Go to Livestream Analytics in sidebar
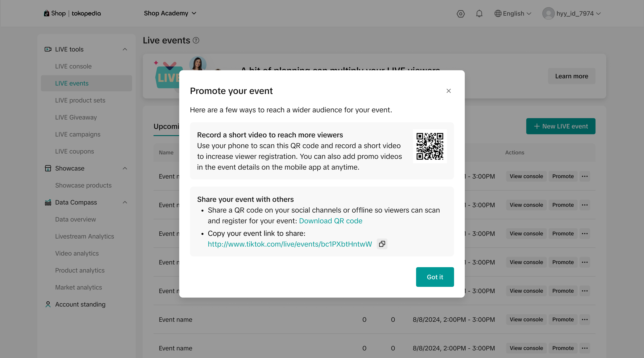This screenshot has width=644, height=358. [84, 236]
